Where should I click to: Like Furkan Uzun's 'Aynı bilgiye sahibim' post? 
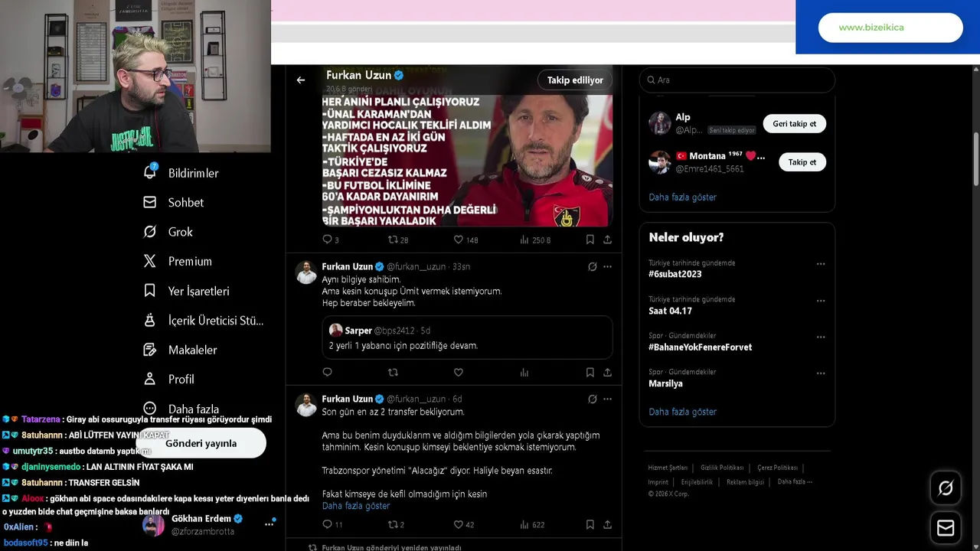459,373
